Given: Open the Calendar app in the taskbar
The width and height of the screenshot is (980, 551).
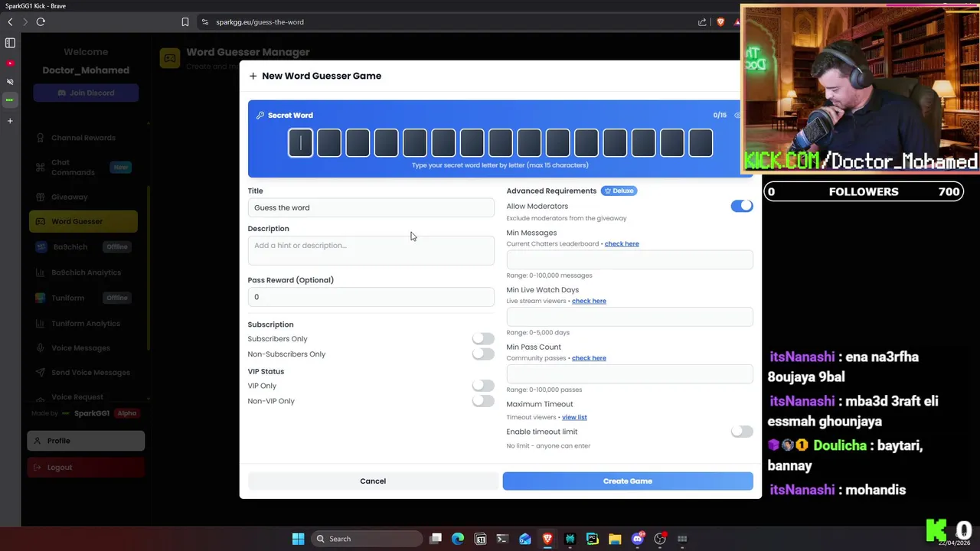Looking at the screenshot, I should tap(480, 539).
